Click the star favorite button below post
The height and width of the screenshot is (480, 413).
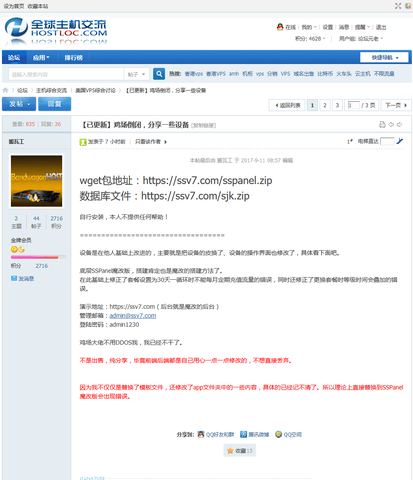pos(240,450)
